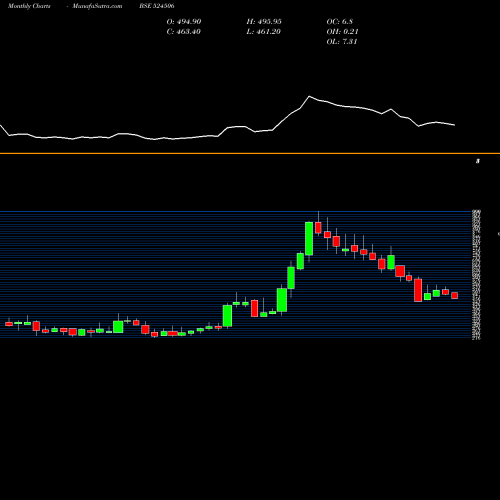This screenshot has width=500, height=500.
Task: Click the large red candlestick before the final green candles
Action: tap(418, 290)
